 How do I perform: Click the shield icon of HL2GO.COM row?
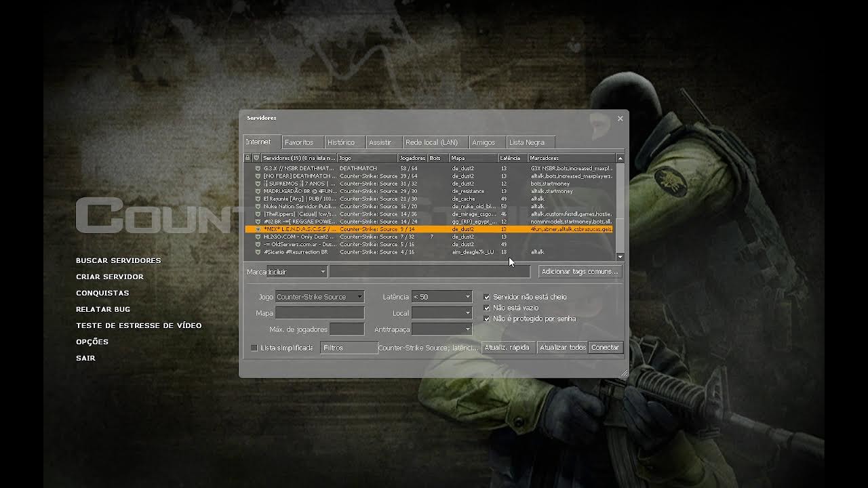[x=258, y=237]
